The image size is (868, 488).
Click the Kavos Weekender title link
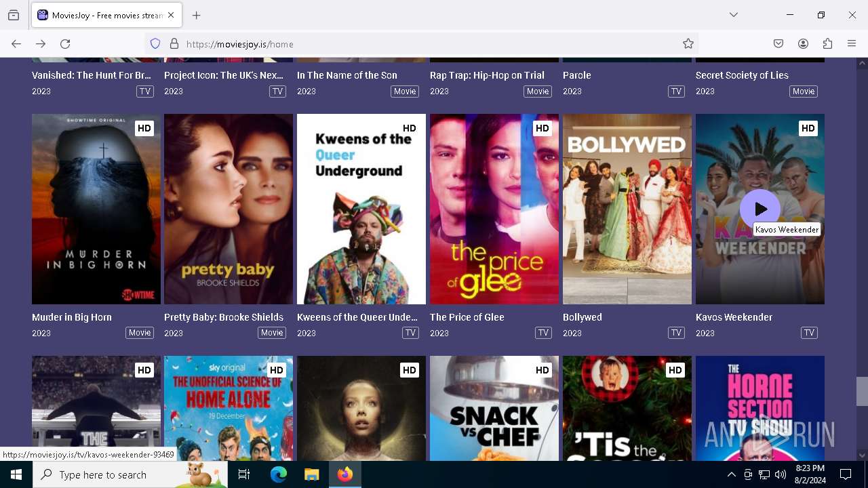tap(734, 317)
